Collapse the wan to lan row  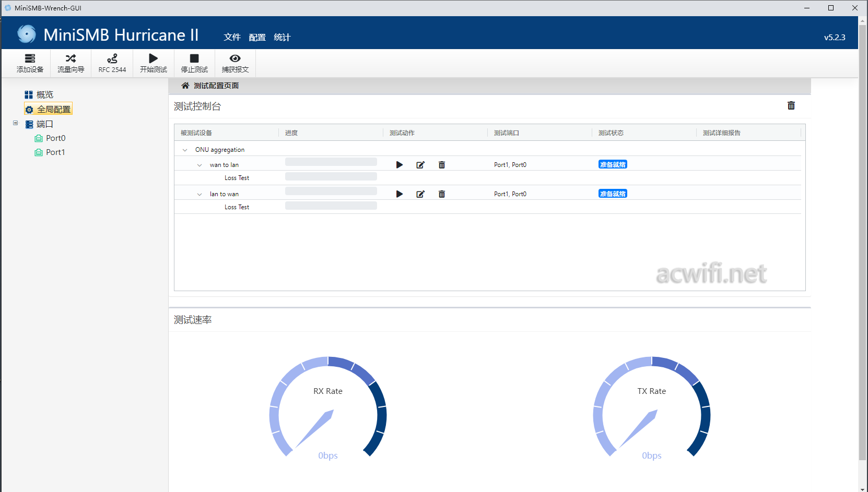click(x=200, y=165)
